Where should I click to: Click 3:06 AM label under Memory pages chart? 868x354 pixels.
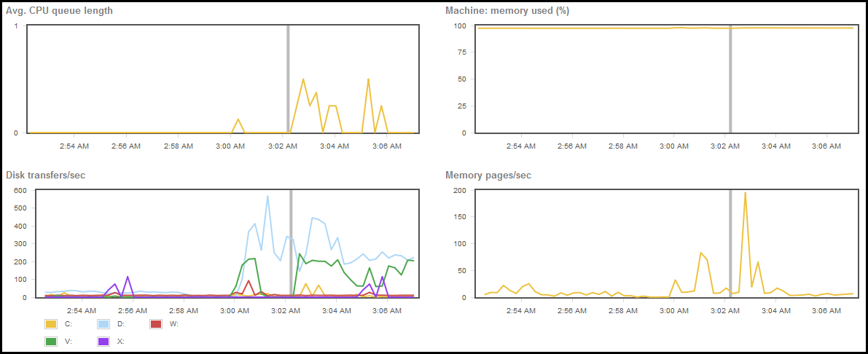[827, 310]
